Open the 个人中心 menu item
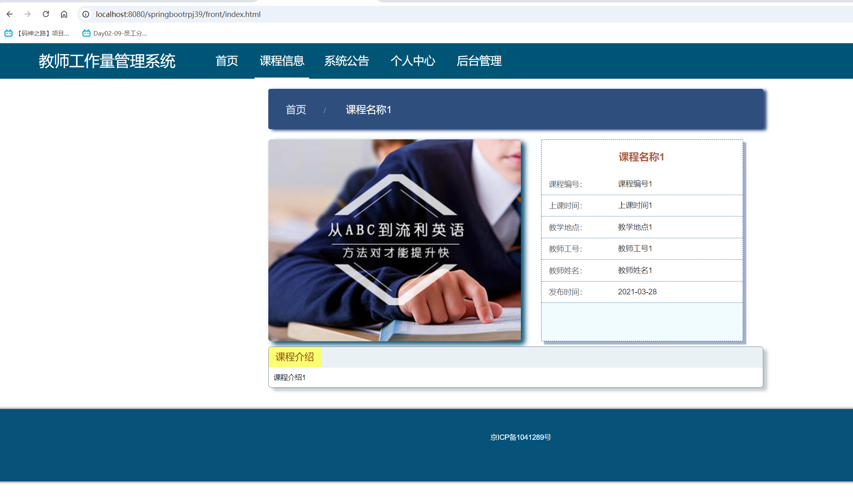853x504 pixels. (413, 61)
